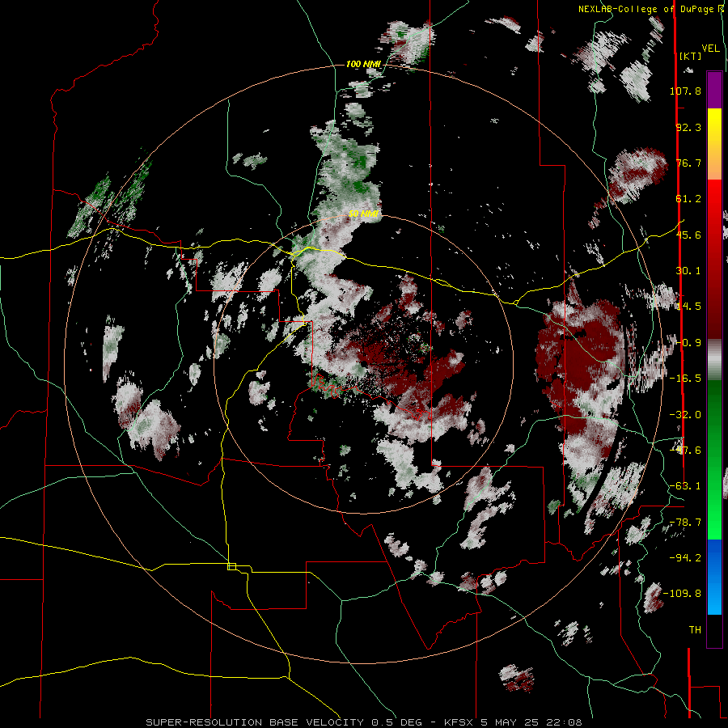This screenshot has width=728, height=728.
Task: Click the TH legend label
Action: (x=695, y=630)
